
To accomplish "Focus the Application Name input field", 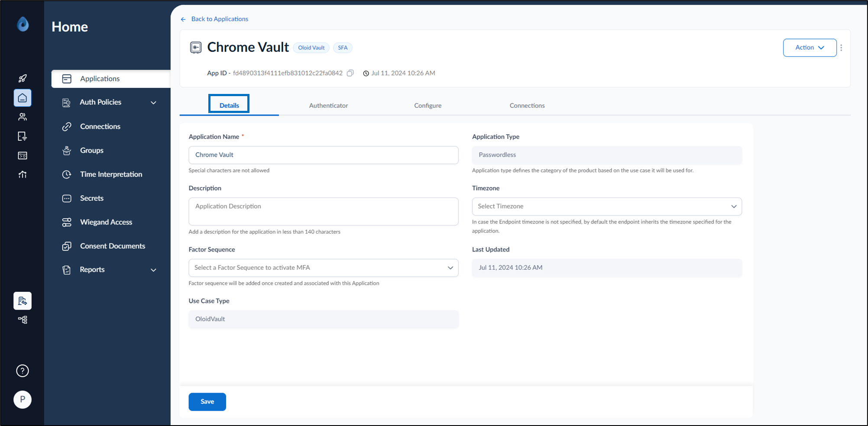I will click(324, 155).
